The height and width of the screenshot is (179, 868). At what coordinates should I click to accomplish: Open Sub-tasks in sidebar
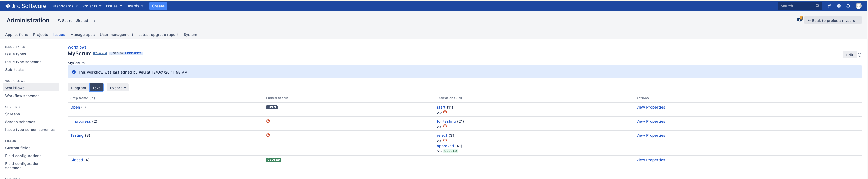(15, 70)
